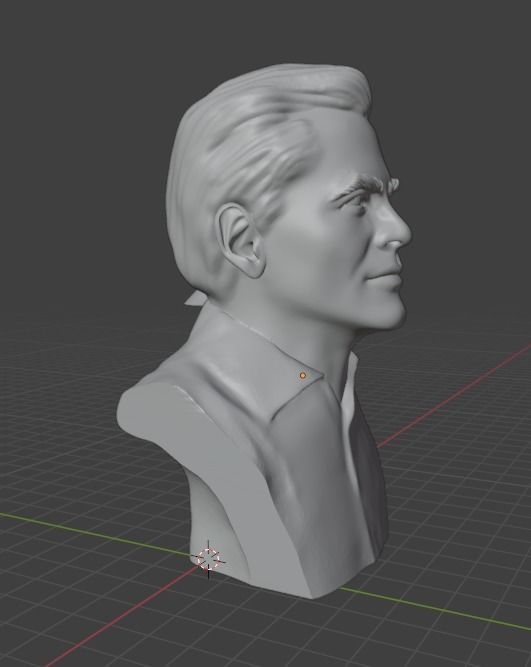
Task: Select the bust model by its ear
Action: tap(241, 240)
